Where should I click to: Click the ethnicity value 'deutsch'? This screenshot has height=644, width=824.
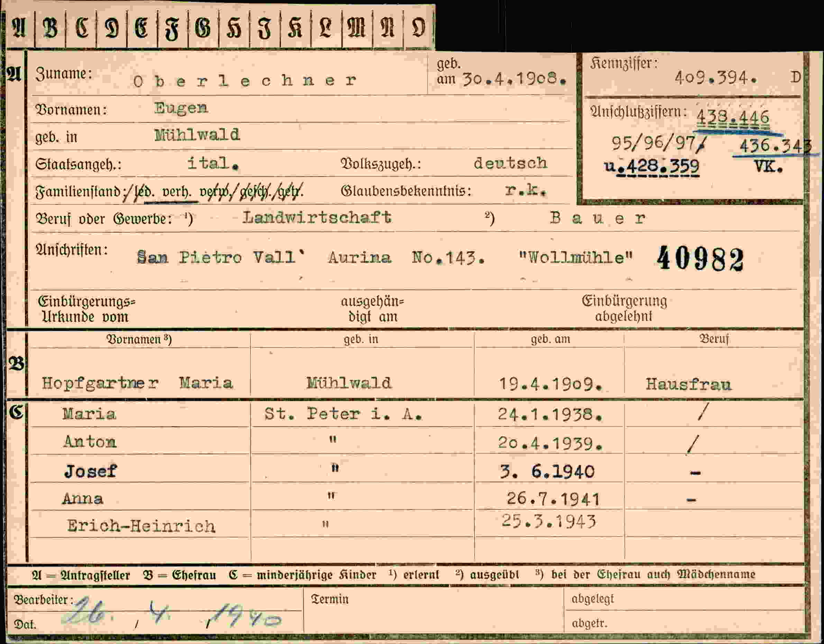pyautogui.click(x=511, y=163)
